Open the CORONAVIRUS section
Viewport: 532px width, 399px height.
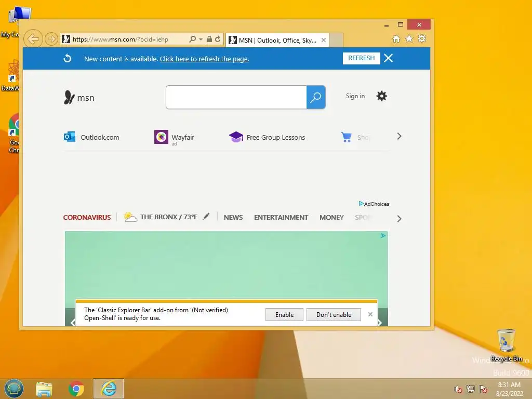click(x=87, y=218)
